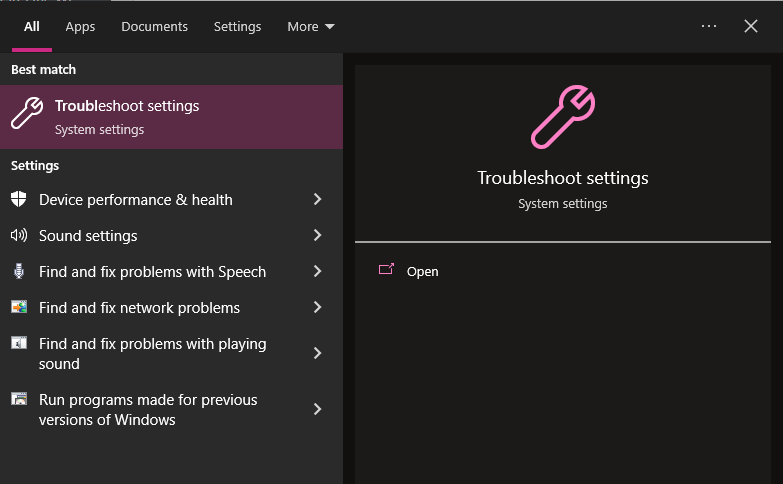Select the Settings filter tab

click(237, 27)
